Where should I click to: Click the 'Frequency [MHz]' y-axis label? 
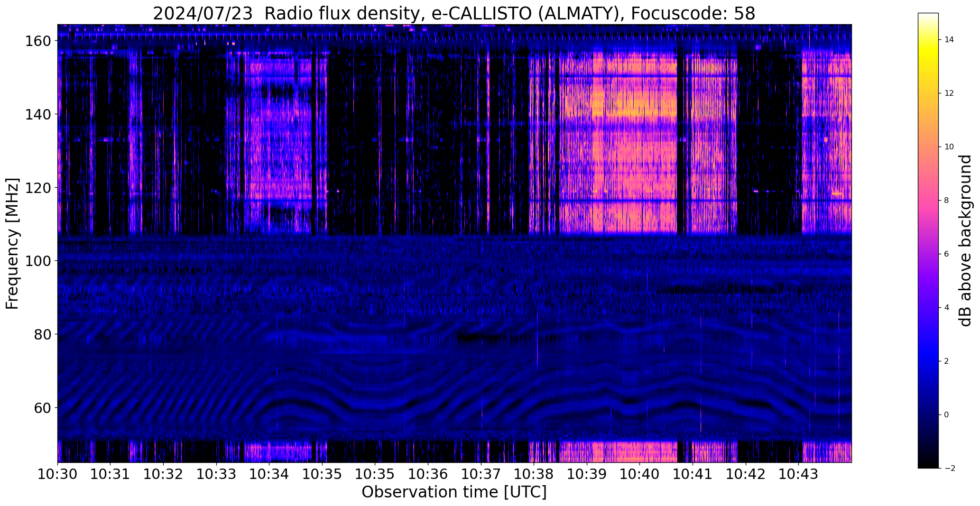[12, 244]
